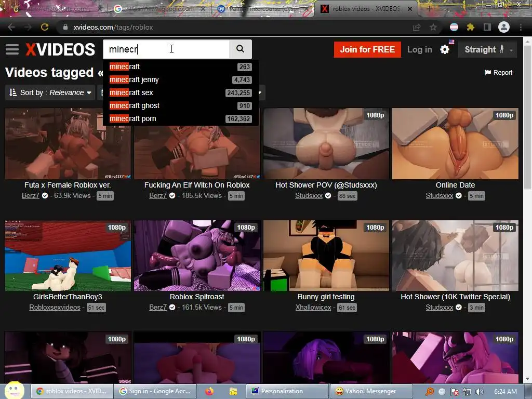Click the 6:24 AM taskbar clock
The width and height of the screenshot is (532, 399).
(506, 392)
